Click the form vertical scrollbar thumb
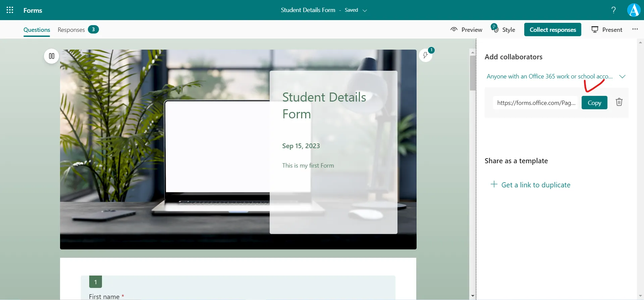644x300 pixels. pyautogui.click(x=473, y=73)
